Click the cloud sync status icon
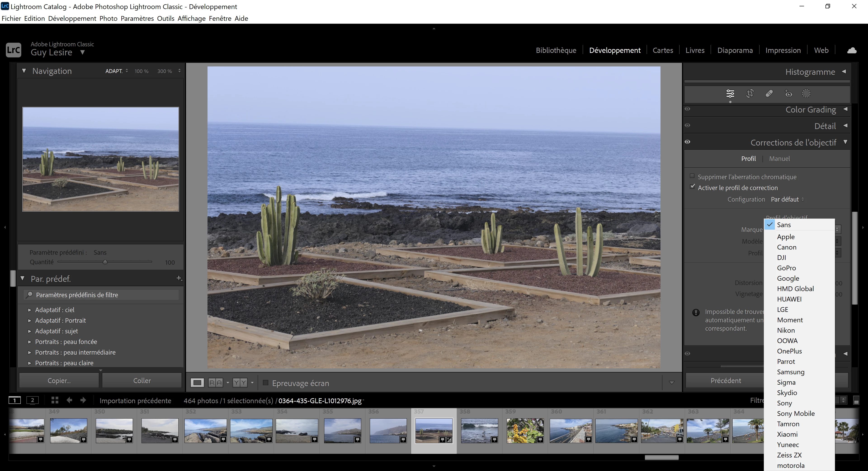 (x=852, y=51)
